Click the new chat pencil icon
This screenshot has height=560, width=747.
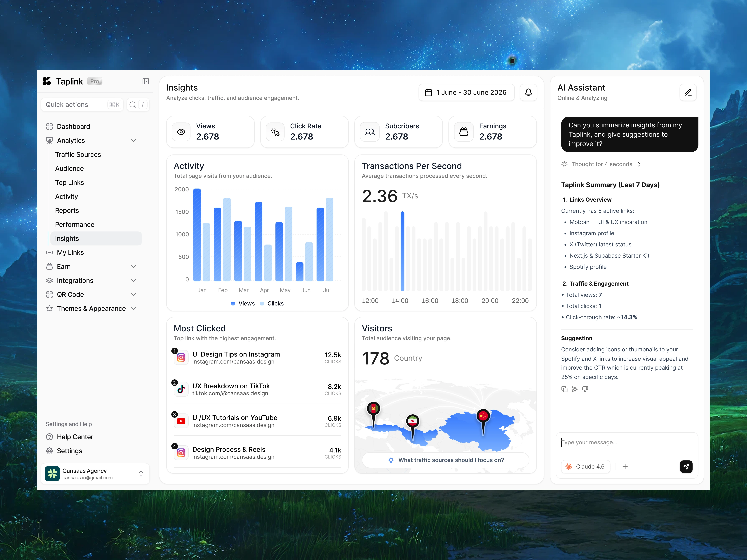688,92
